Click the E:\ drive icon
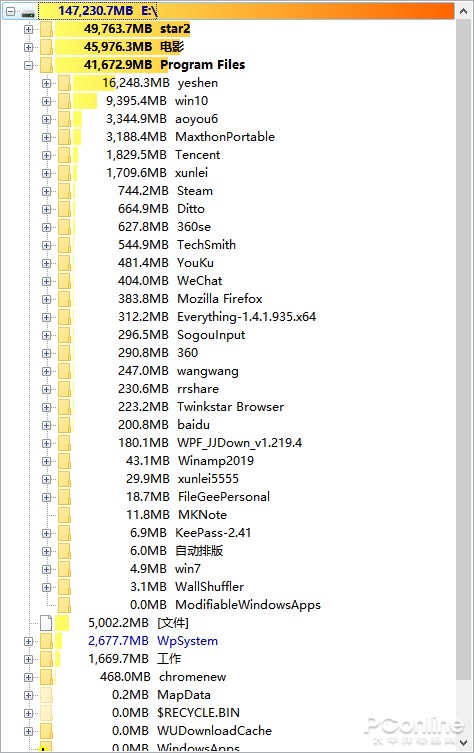 [x=30, y=12]
